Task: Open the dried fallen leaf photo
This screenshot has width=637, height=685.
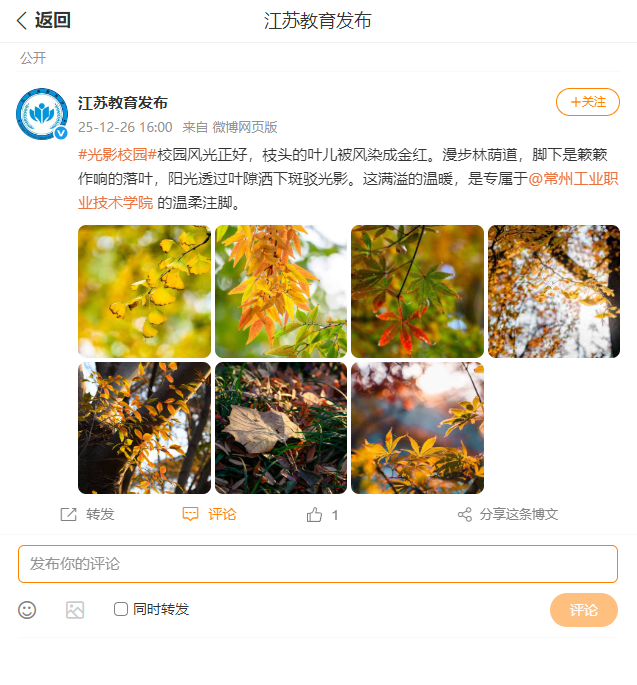Action: [281, 428]
